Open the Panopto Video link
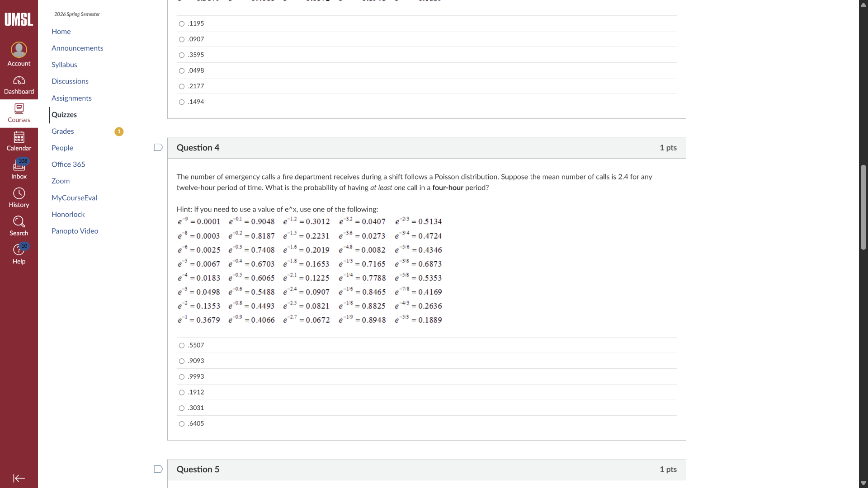Viewport: 868px width, 488px height. [75, 231]
